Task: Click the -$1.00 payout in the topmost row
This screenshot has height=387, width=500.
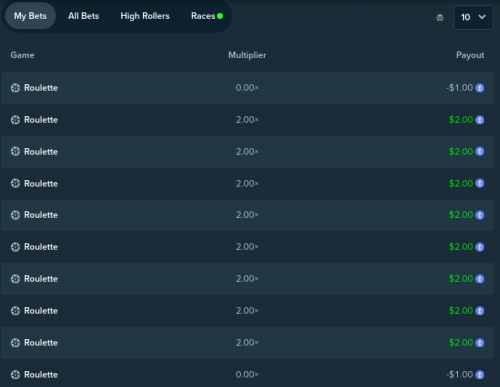Action: (460, 88)
